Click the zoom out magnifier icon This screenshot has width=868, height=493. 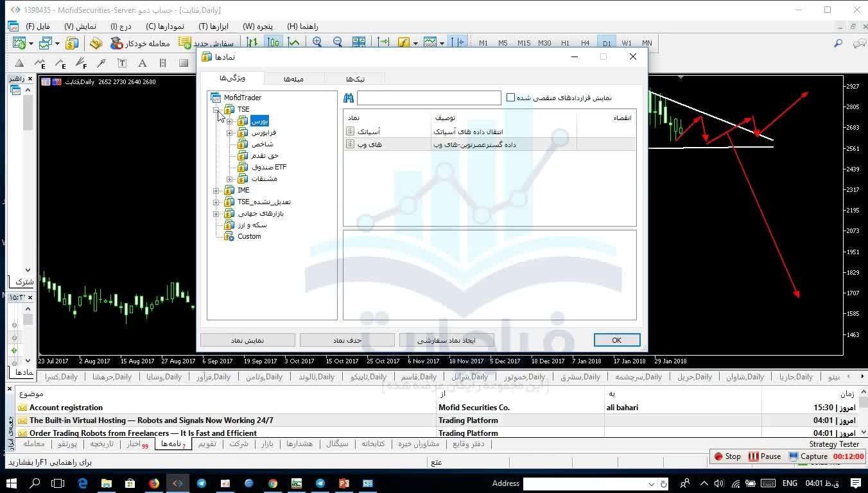338,42
